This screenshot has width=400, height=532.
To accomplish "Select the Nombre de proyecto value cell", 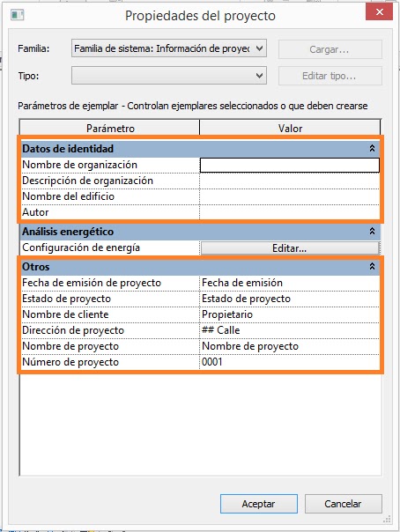I will tap(290, 346).
